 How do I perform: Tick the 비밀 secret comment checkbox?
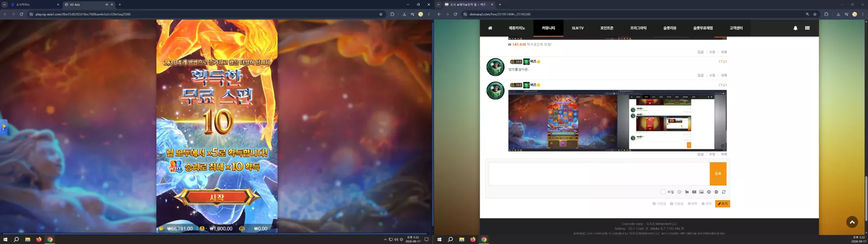(x=663, y=192)
